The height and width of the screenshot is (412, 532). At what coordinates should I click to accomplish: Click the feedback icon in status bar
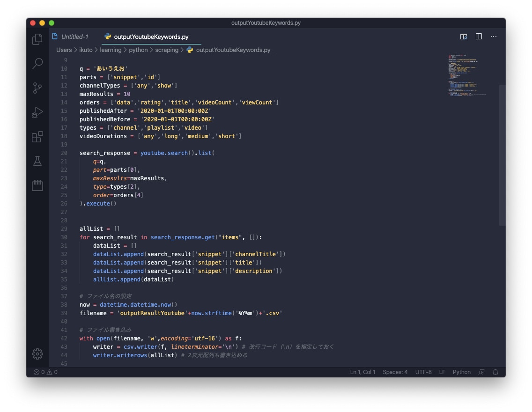click(x=481, y=372)
